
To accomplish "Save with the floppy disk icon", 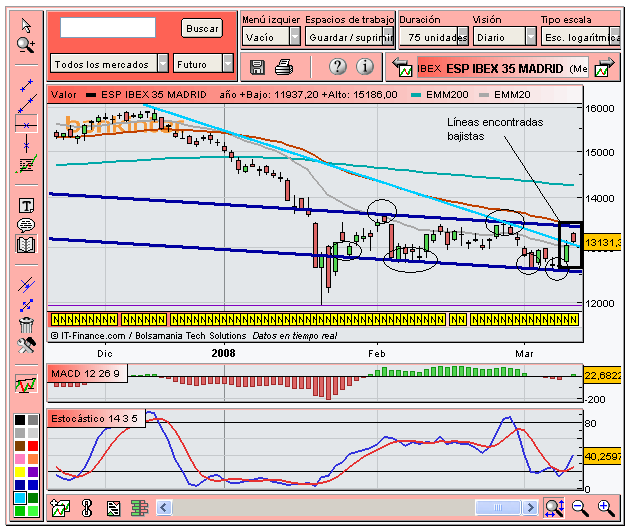I will click(257, 67).
